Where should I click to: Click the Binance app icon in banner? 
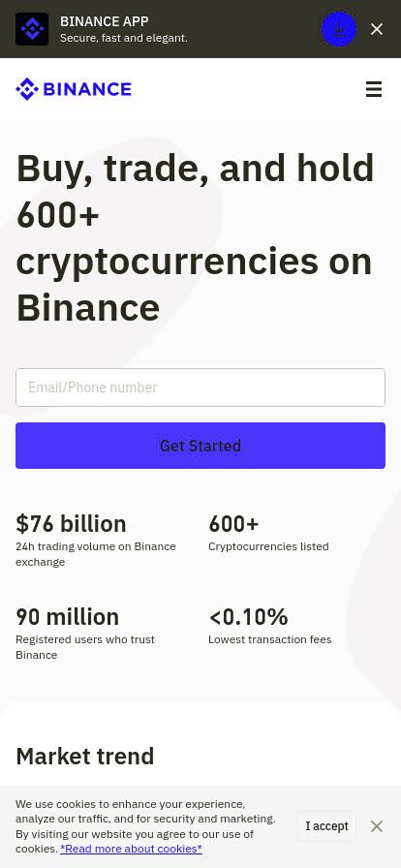point(32,29)
